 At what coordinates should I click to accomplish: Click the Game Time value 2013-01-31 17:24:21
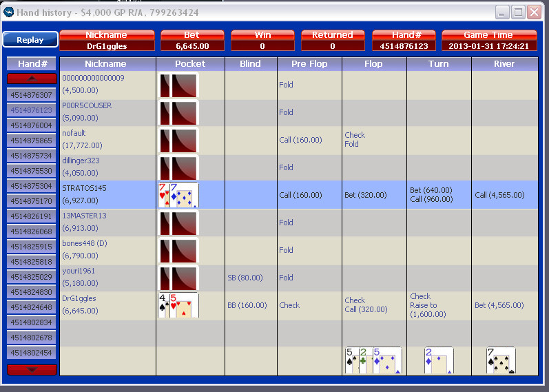point(489,46)
